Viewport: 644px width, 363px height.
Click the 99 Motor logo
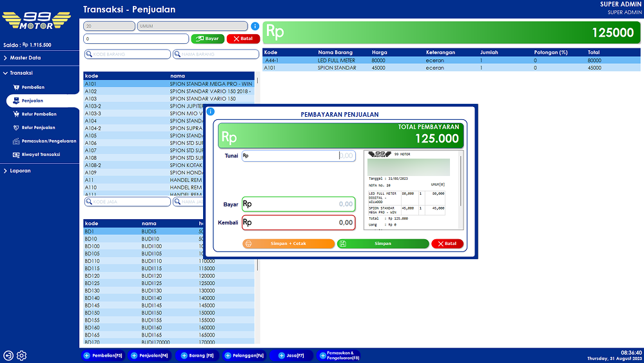pos(37,21)
